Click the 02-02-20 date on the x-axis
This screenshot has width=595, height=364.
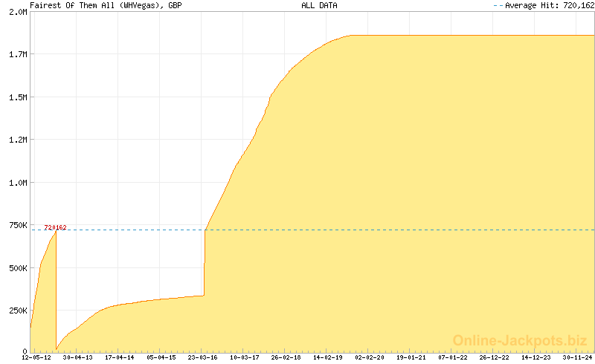pyautogui.click(x=369, y=357)
